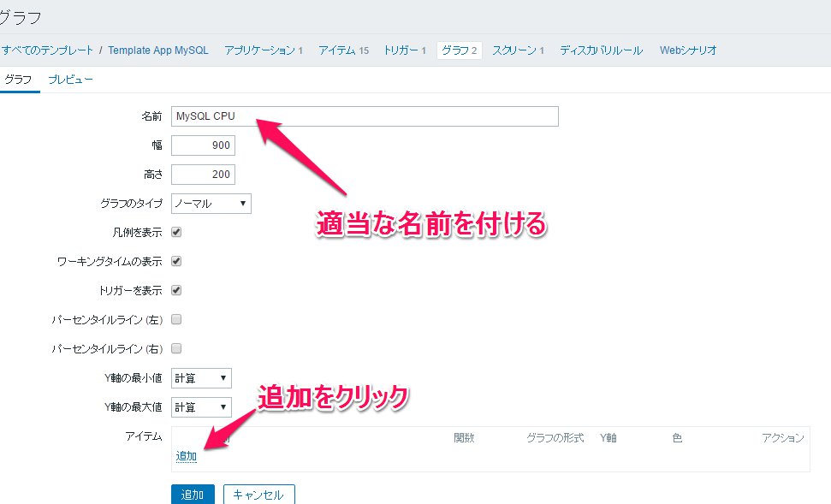Enable パーセンタイルライン (左) checkbox
This screenshot has height=504, width=831.
click(176, 319)
